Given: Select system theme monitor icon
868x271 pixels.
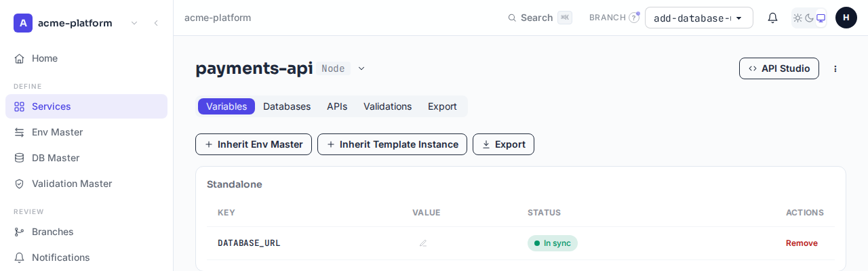Looking at the screenshot, I should 821,18.
